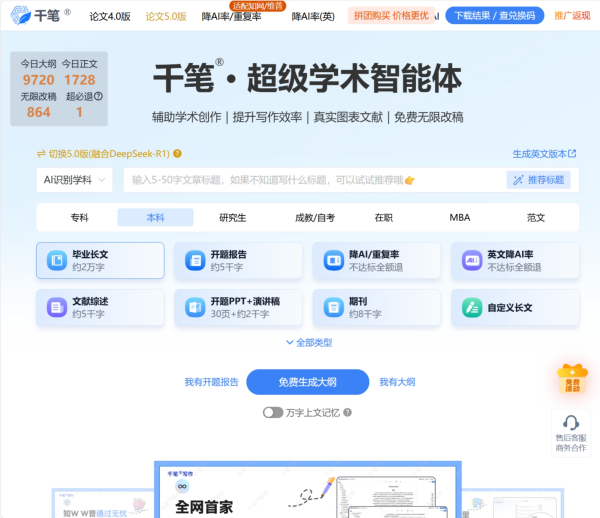Click the 我有大纲 link
Viewport: 600px width, 518px height.
tap(397, 382)
